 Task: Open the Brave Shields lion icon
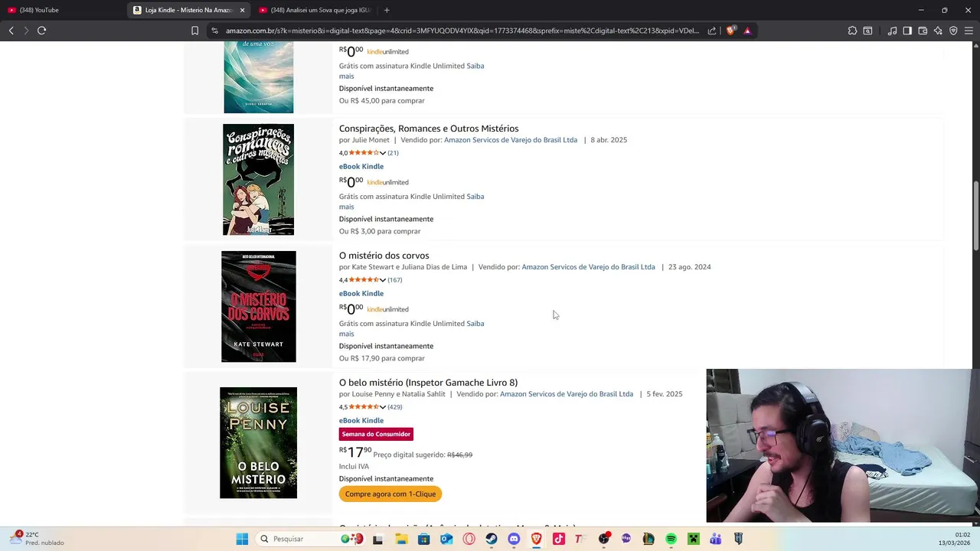730,31
